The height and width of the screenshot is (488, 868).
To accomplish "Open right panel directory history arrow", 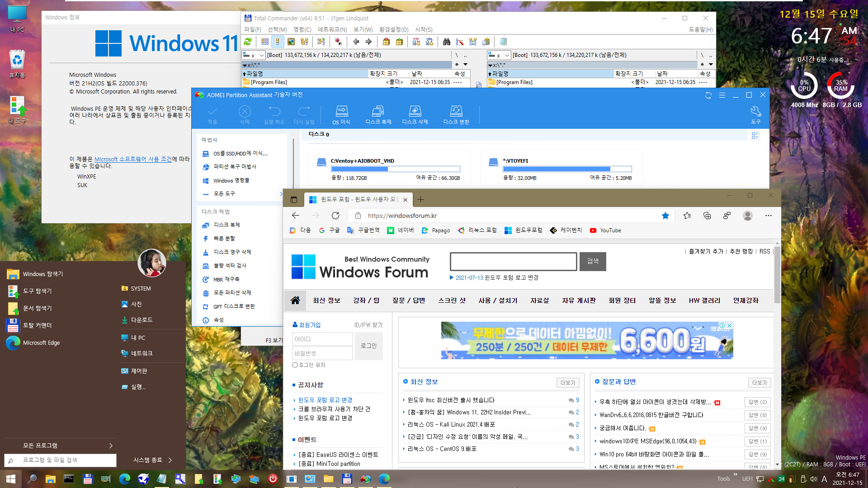I will pyautogui.click(x=711, y=65).
